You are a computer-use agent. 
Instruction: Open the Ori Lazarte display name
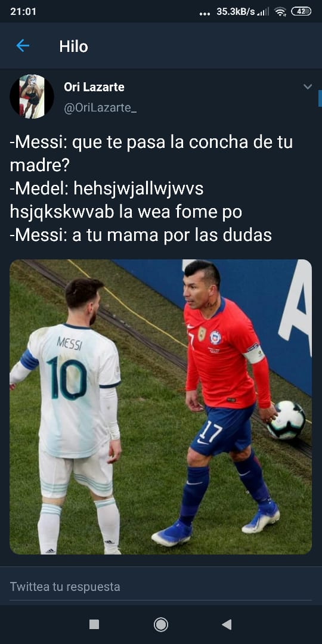[94, 87]
